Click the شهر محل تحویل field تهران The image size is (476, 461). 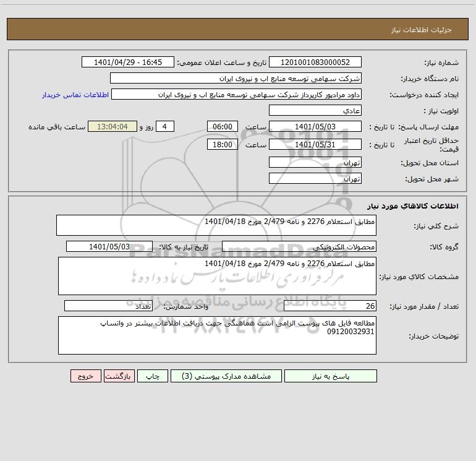click(x=315, y=178)
